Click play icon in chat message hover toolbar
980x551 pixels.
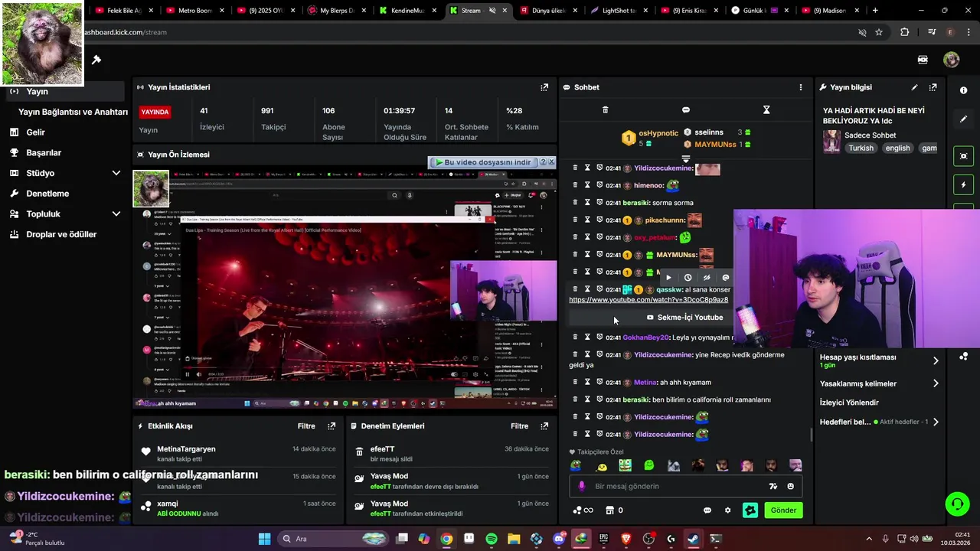tap(668, 278)
